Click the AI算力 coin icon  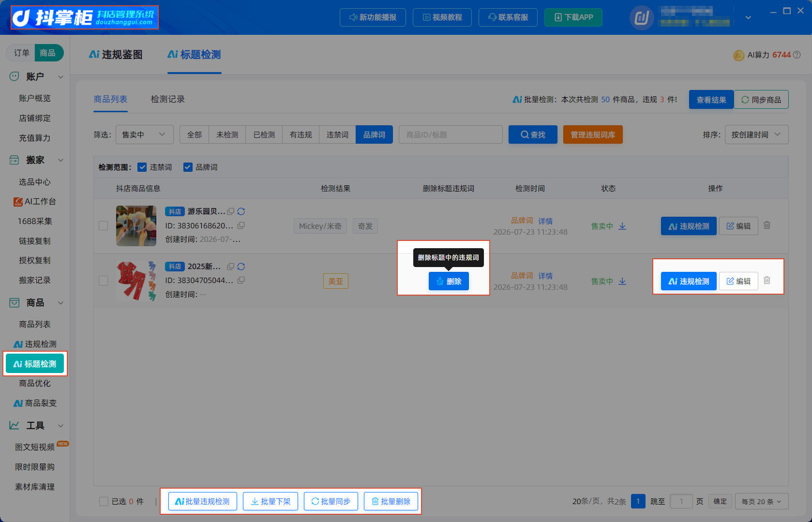(x=738, y=55)
